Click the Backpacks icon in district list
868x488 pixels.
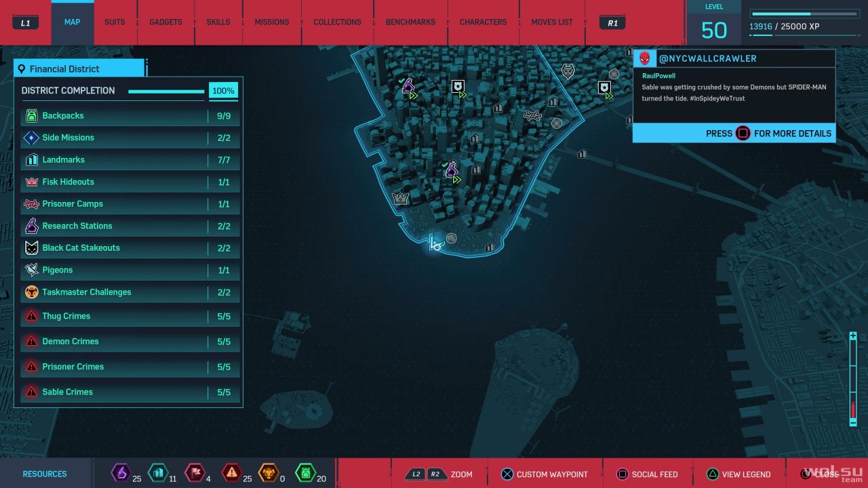pyautogui.click(x=31, y=116)
